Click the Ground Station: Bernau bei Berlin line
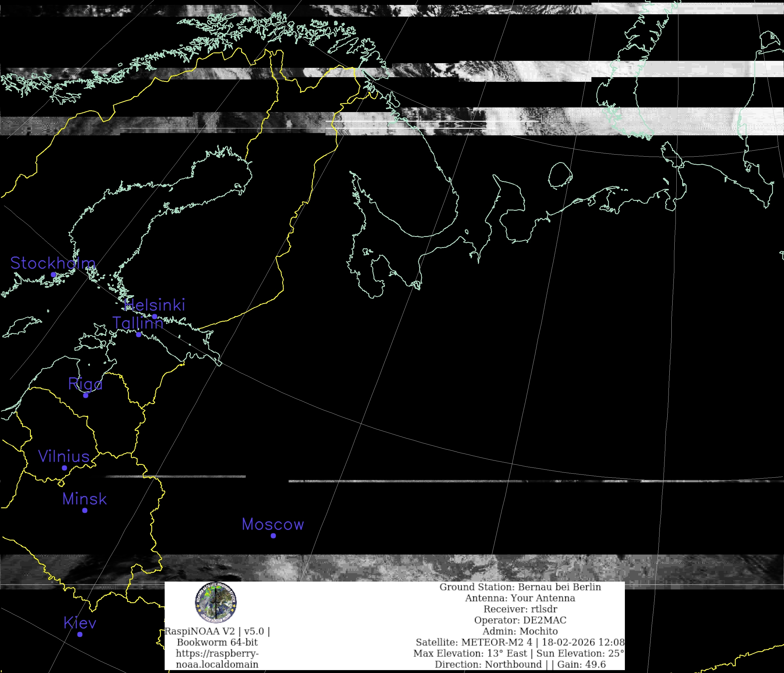Screen dimensions: 784x673 (x=520, y=587)
